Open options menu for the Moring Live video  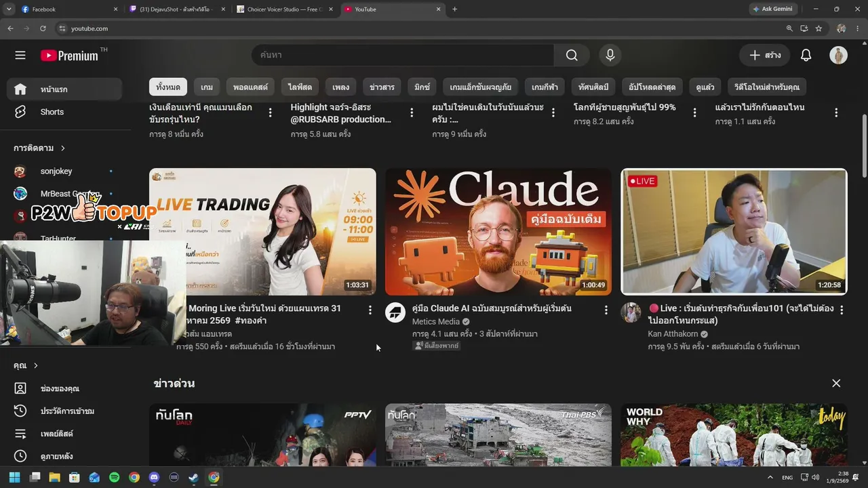tap(370, 310)
